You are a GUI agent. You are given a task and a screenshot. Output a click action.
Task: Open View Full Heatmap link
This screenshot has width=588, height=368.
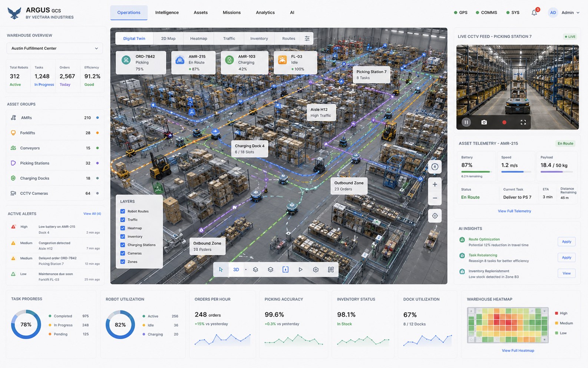(518, 351)
